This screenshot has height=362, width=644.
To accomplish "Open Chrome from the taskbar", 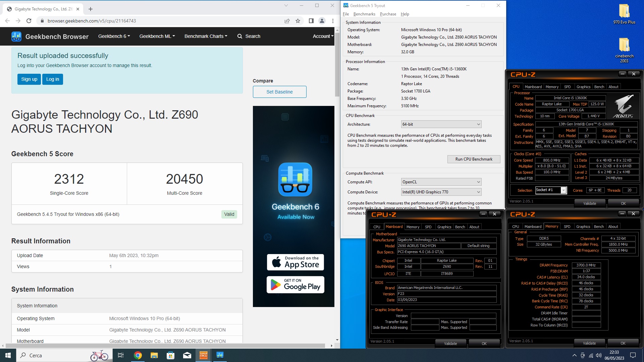I will (x=138, y=355).
